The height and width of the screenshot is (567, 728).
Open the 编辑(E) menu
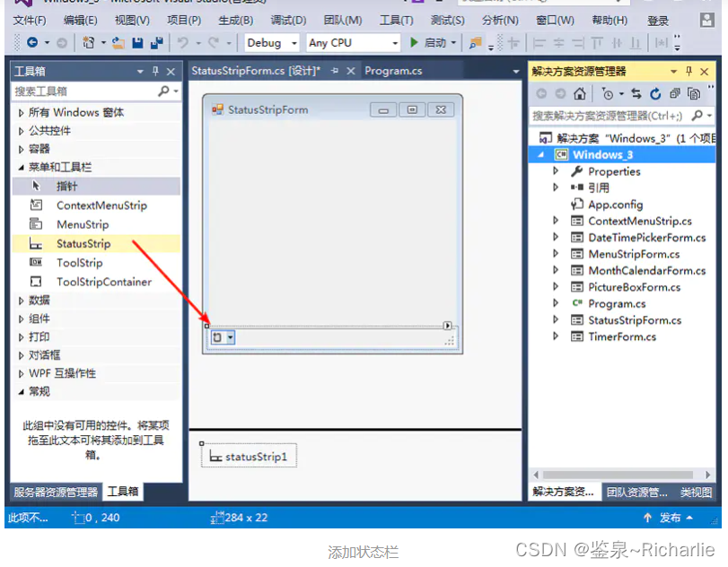[x=81, y=21]
